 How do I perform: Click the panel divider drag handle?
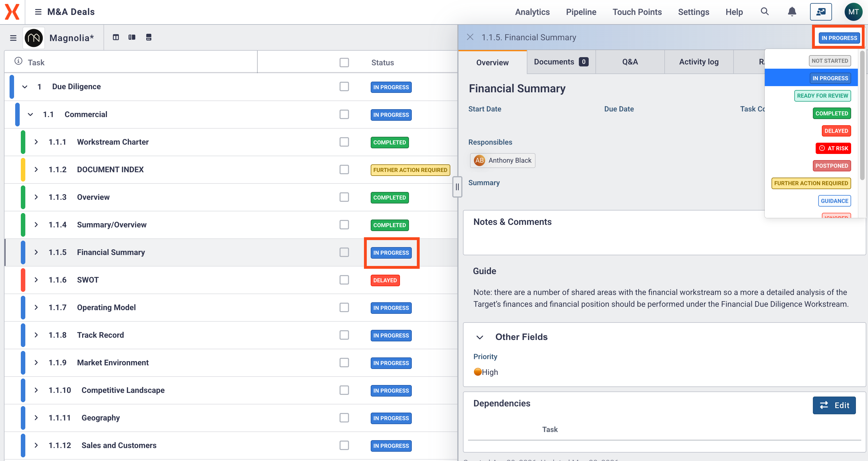point(457,187)
